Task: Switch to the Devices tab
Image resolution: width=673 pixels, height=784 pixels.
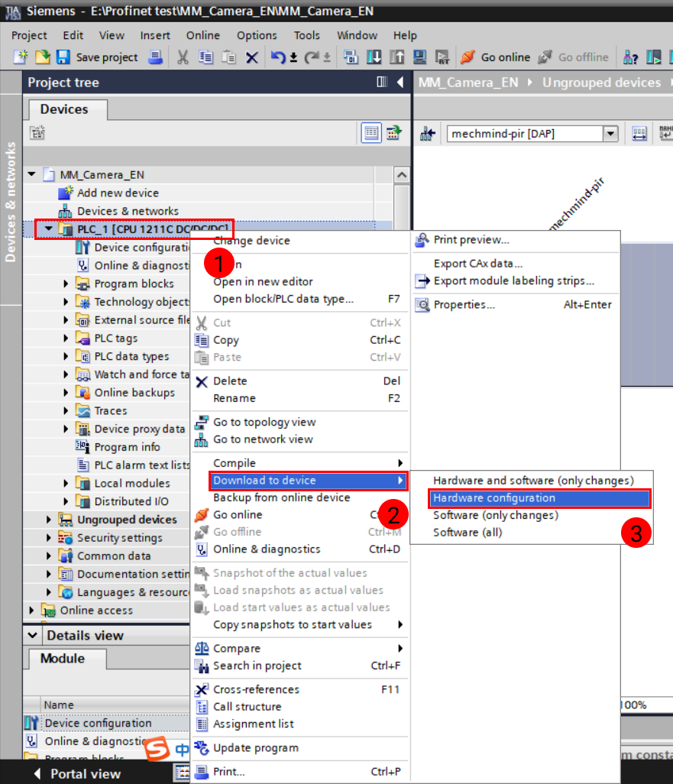Action: 66,109
